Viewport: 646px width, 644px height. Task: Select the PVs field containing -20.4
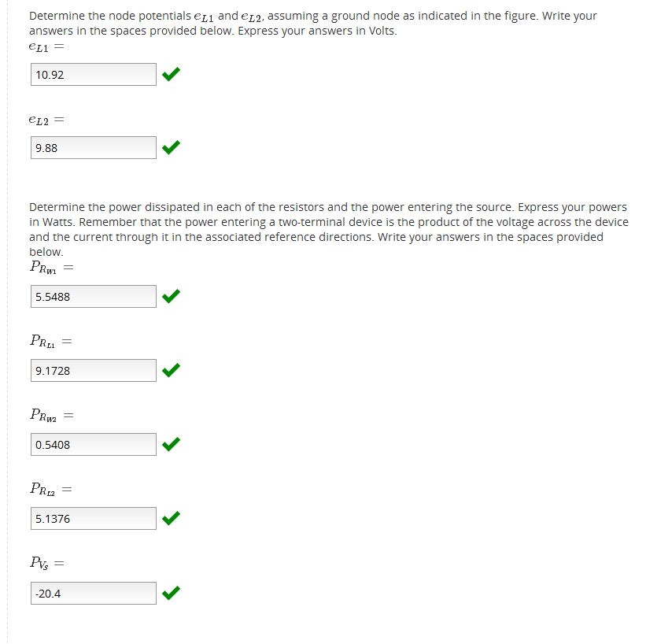pyautogui.click(x=94, y=593)
